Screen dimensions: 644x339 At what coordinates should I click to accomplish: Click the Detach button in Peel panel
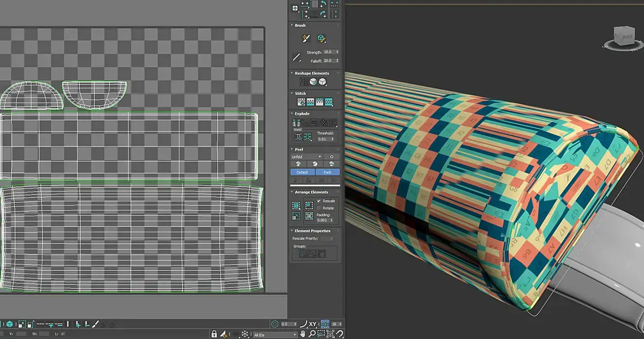302,172
